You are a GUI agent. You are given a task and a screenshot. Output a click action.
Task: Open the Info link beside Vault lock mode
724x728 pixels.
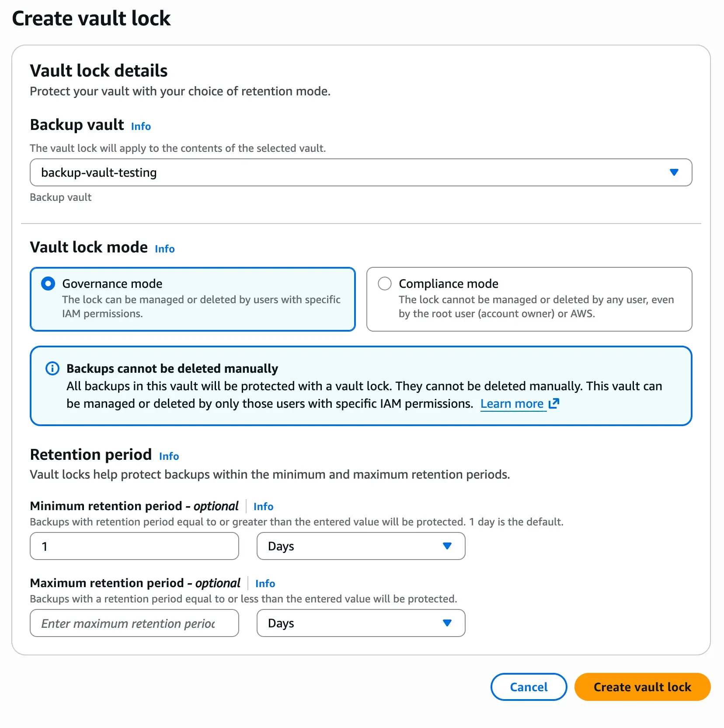pyautogui.click(x=164, y=249)
